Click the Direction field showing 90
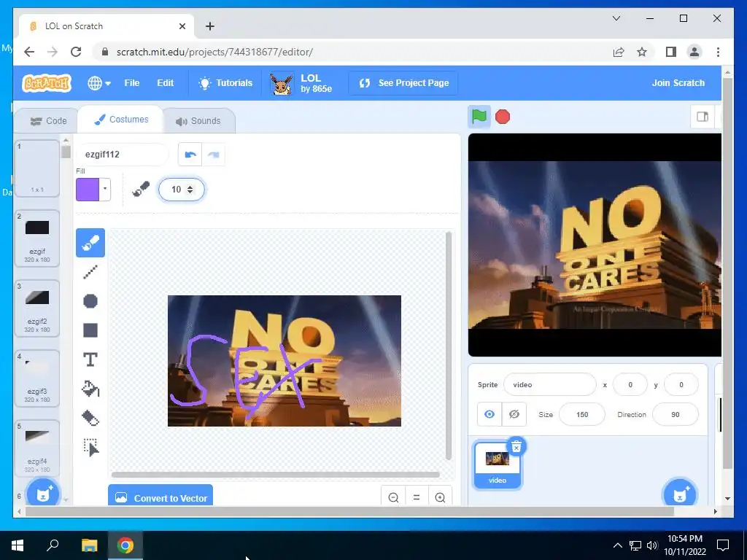Viewport: 747px width, 560px height. tap(675, 414)
